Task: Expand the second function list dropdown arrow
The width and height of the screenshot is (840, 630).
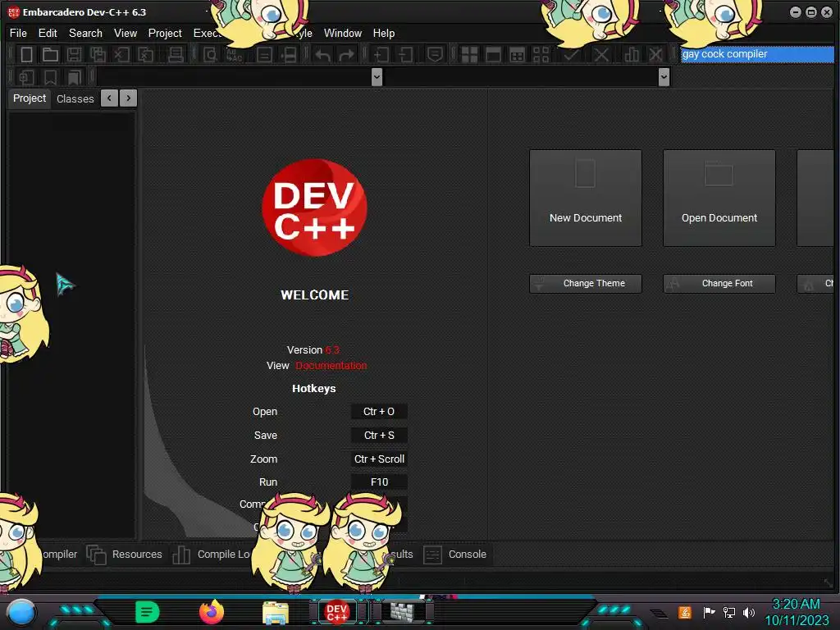Action: (x=664, y=77)
